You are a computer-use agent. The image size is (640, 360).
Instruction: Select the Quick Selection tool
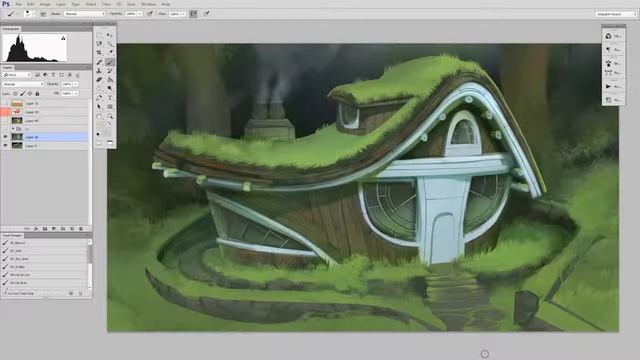110,44
